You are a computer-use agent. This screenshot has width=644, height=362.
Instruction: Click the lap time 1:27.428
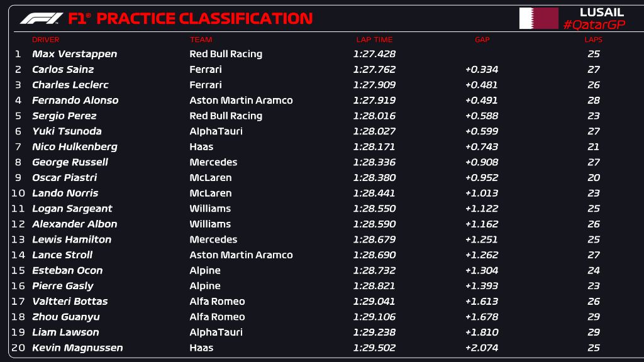375,54
